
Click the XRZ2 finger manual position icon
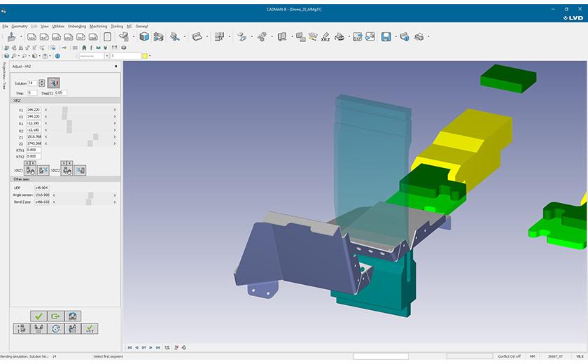pos(67,171)
